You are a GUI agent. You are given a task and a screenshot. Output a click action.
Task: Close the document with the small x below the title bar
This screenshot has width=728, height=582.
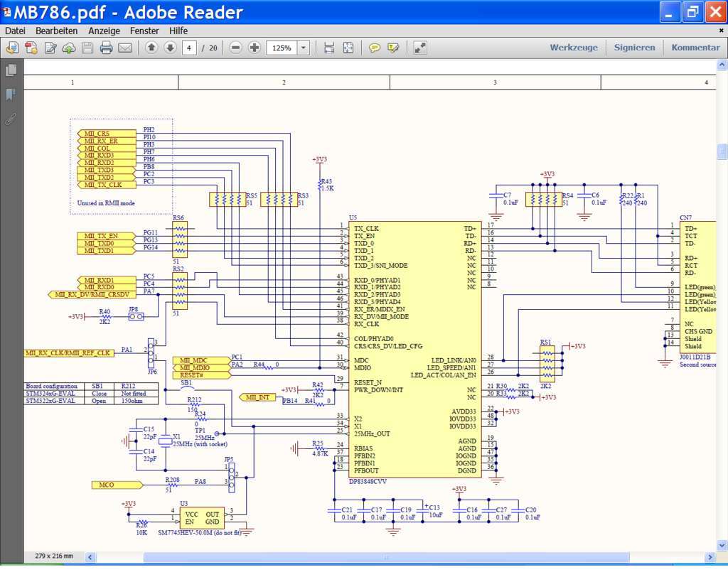pyautogui.click(x=721, y=31)
